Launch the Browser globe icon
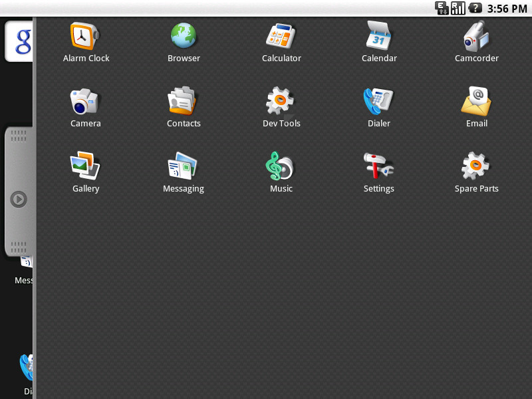The height and width of the screenshot is (399, 532). click(x=184, y=36)
